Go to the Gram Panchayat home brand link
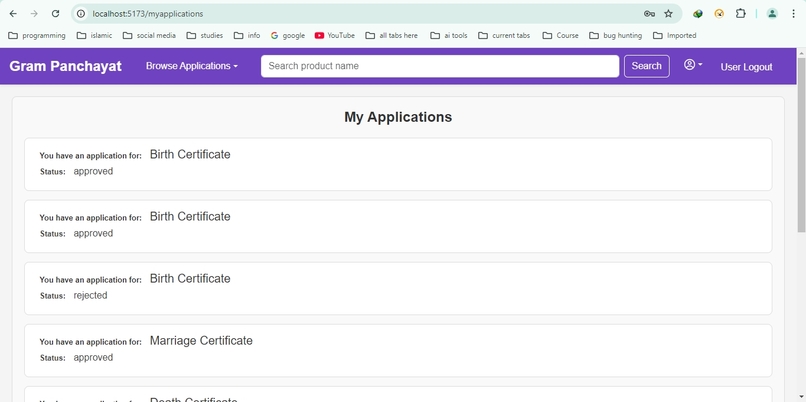Screen dimensions: 806x402 pyautogui.click(x=65, y=66)
